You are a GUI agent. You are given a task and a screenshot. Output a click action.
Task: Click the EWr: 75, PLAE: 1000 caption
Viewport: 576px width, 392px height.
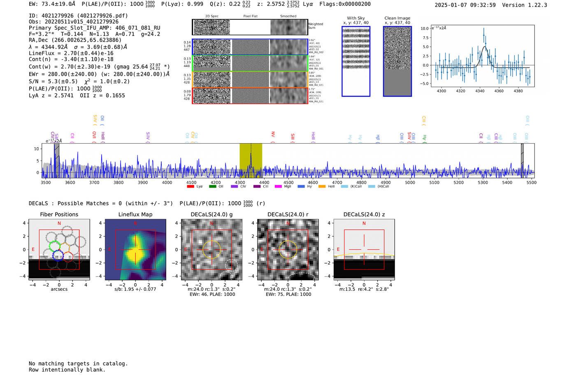[x=288, y=294]
